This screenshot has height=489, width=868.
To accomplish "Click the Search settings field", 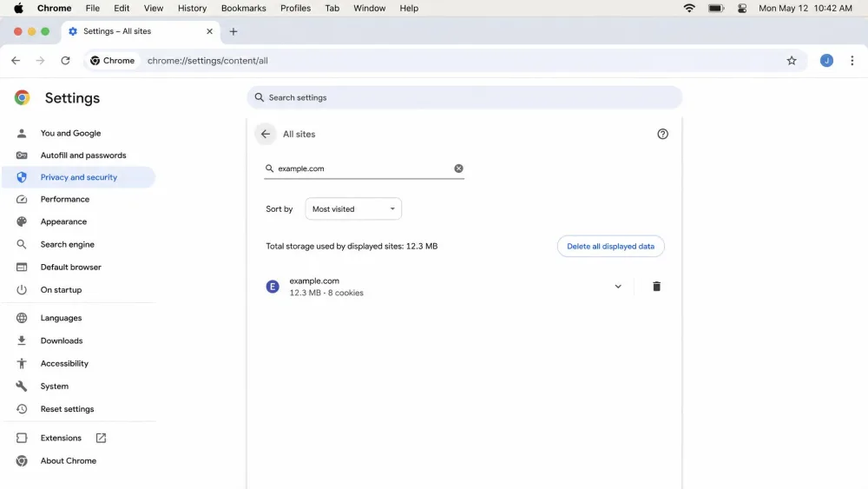I will pos(464,97).
